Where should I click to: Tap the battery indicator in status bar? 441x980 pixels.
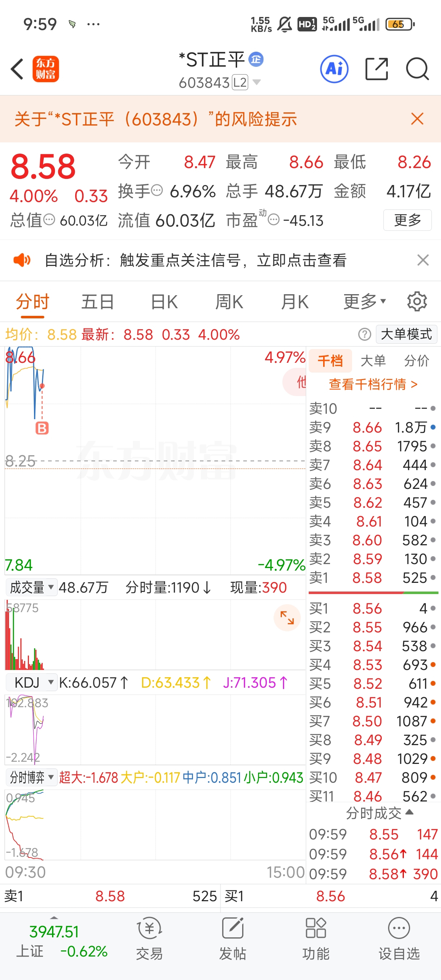click(x=399, y=24)
